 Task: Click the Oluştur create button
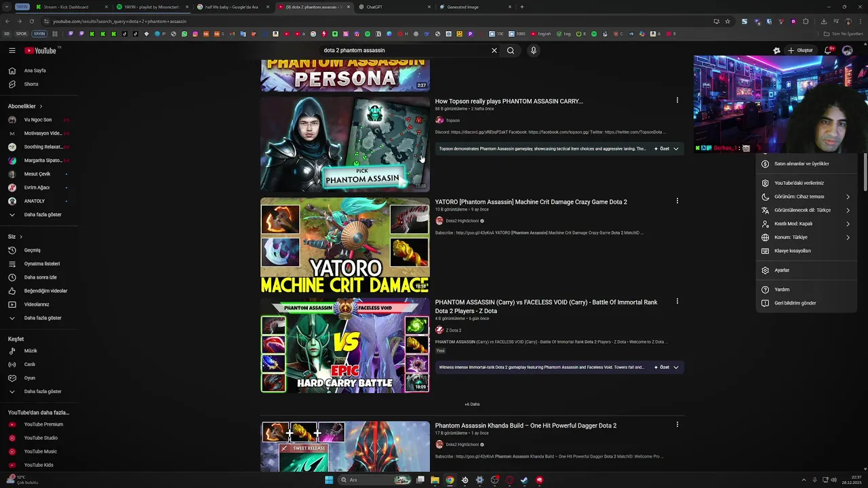pos(800,50)
